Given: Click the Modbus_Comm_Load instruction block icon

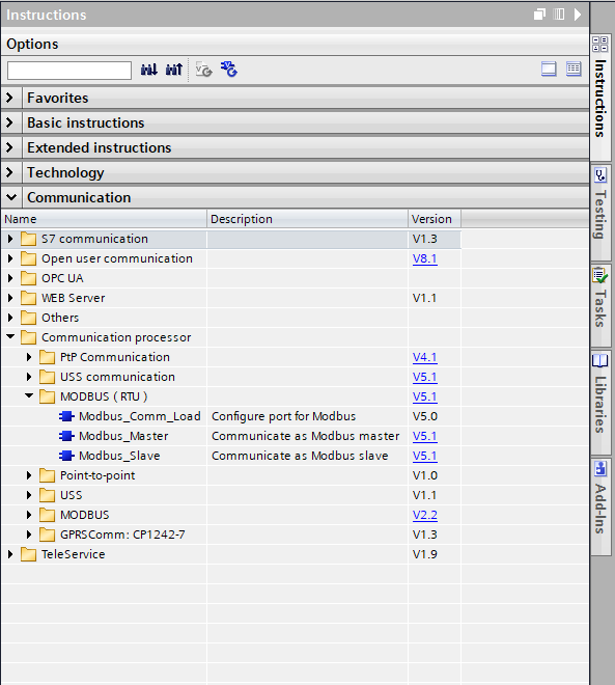Looking at the screenshot, I should [66, 416].
